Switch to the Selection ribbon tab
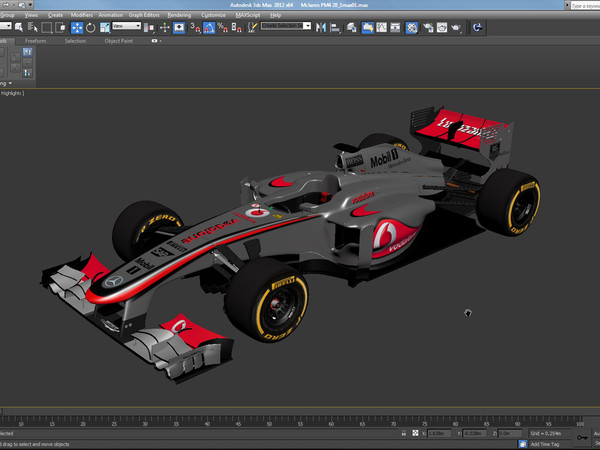 click(x=75, y=41)
